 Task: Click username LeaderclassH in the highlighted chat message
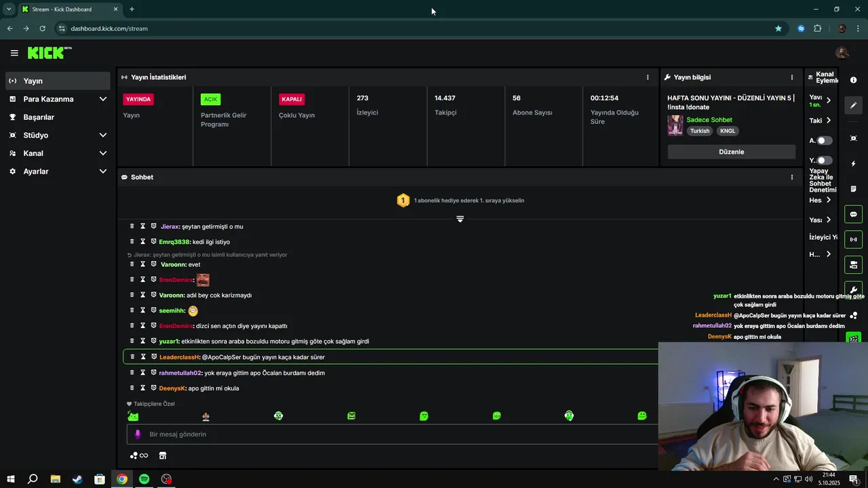tap(179, 357)
